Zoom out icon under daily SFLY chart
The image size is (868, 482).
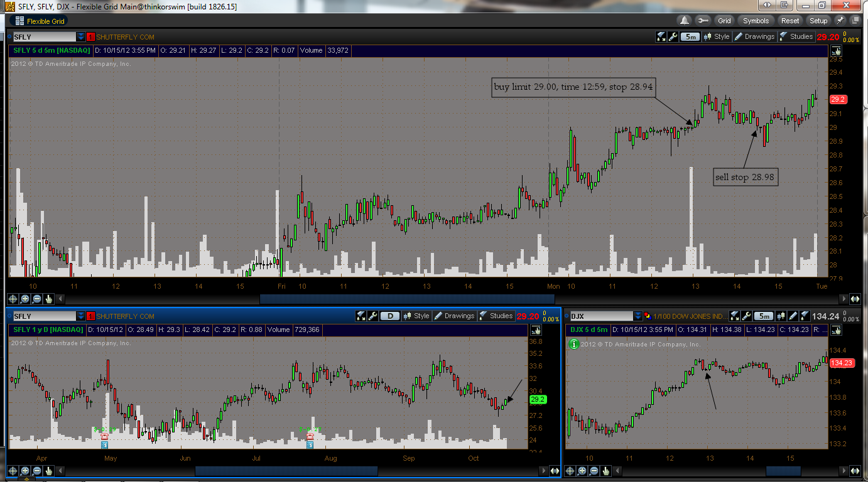37,471
